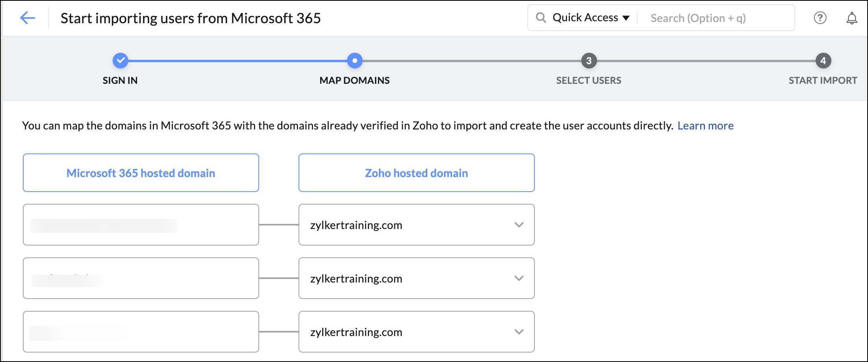Click the search magnifier icon
The height and width of the screenshot is (362, 868).
click(x=541, y=18)
